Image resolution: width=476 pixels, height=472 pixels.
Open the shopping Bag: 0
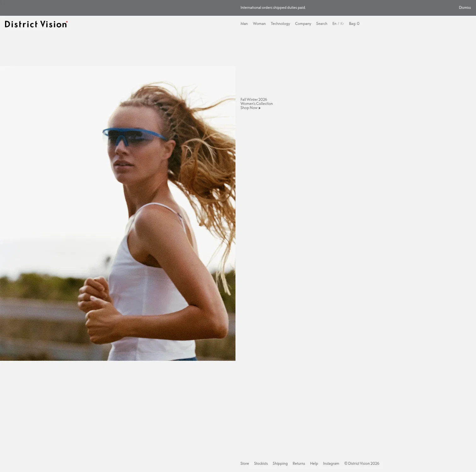click(x=354, y=24)
